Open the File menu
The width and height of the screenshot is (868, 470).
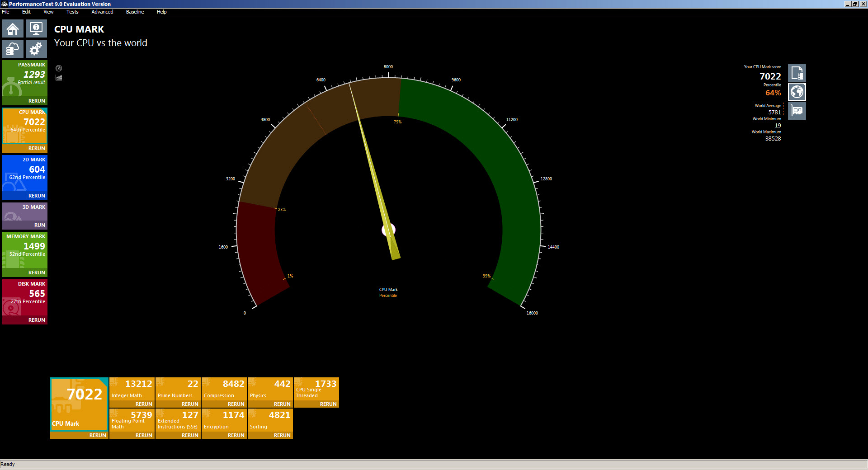pyautogui.click(x=5, y=12)
